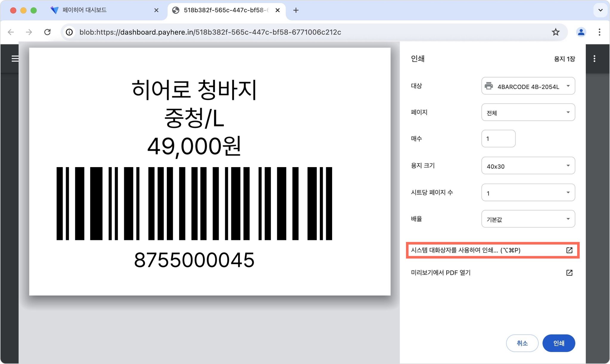610x364 pixels.
Task: Open a new tab with plus icon
Action: (296, 10)
